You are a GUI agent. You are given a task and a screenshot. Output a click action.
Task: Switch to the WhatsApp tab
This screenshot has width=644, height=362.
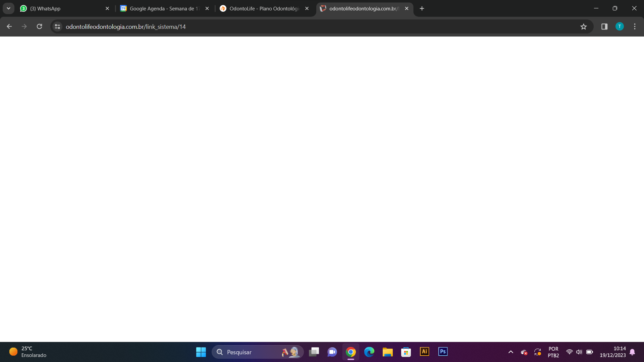[x=60, y=8]
